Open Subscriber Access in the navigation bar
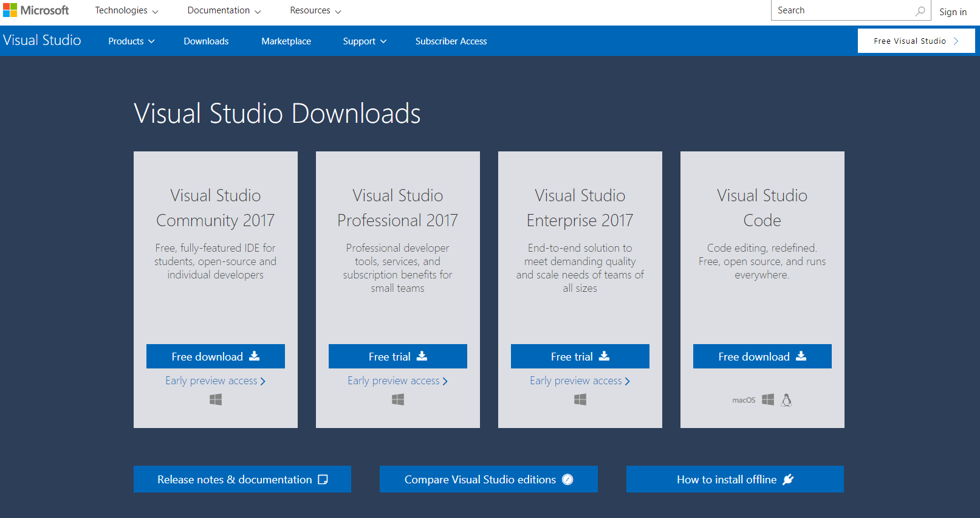The height and width of the screenshot is (518, 980). click(451, 41)
